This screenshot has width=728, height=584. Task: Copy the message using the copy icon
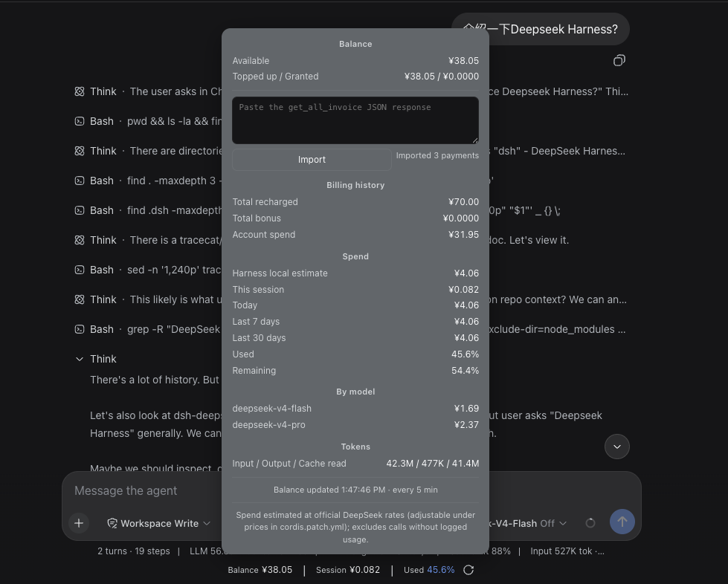619,60
